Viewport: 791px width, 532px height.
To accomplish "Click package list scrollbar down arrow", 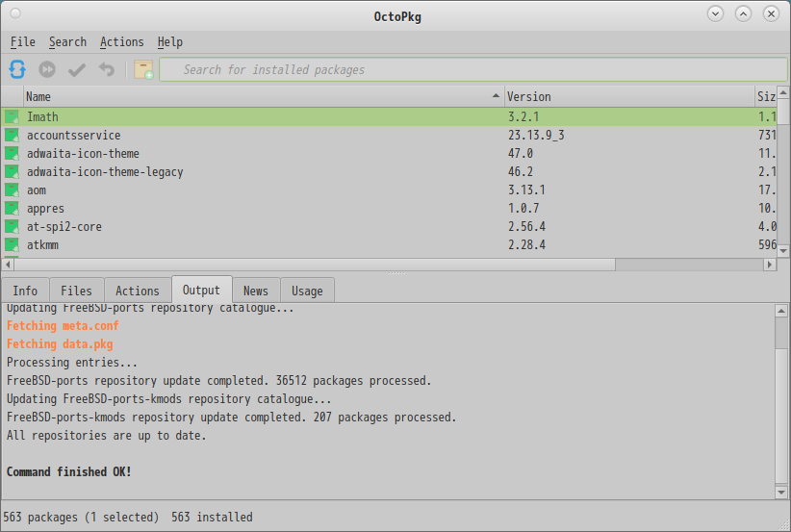I will point(783,250).
